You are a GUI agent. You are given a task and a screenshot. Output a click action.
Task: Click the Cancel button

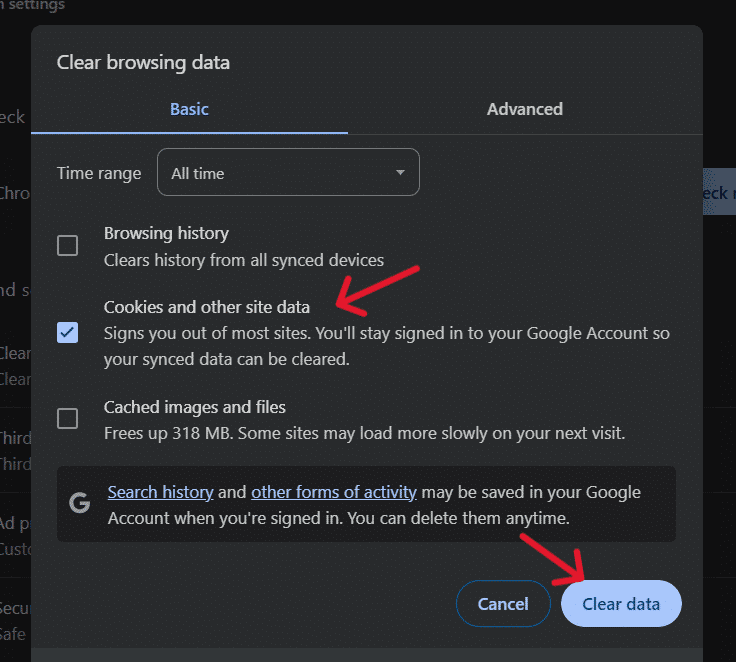[x=503, y=604]
